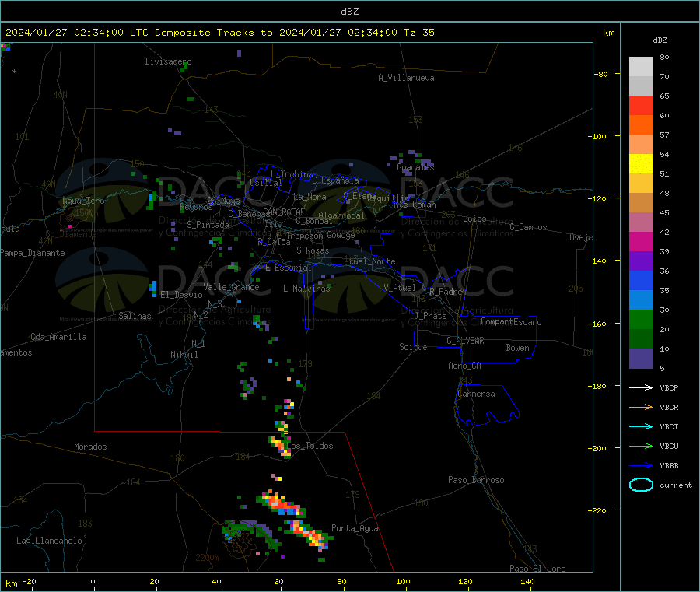
Task: Click the asterisk marker near top-left corner
Action: (x=14, y=72)
